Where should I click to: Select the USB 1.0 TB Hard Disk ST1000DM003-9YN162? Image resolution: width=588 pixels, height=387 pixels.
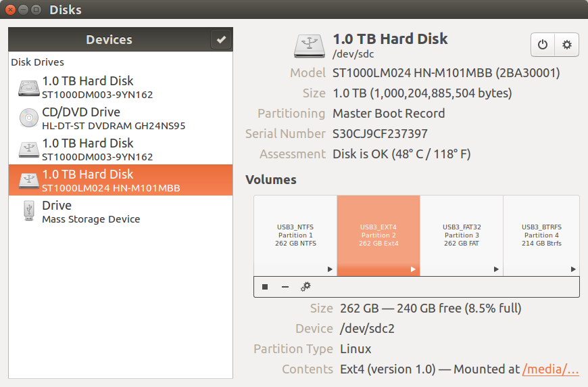coord(120,149)
